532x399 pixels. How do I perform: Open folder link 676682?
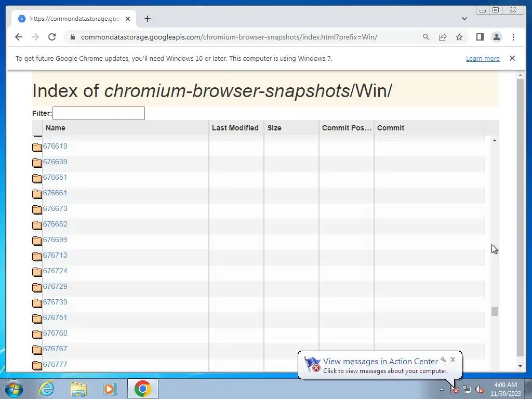55,224
